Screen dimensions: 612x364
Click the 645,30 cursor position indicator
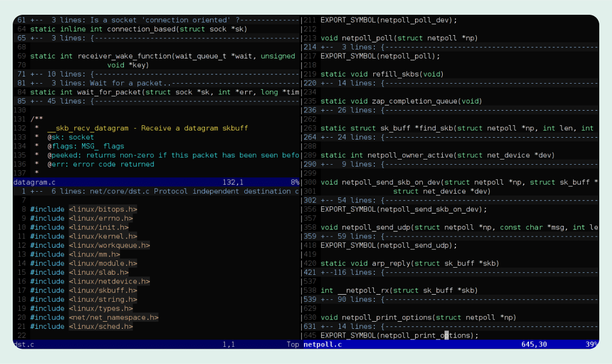click(x=533, y=344)
